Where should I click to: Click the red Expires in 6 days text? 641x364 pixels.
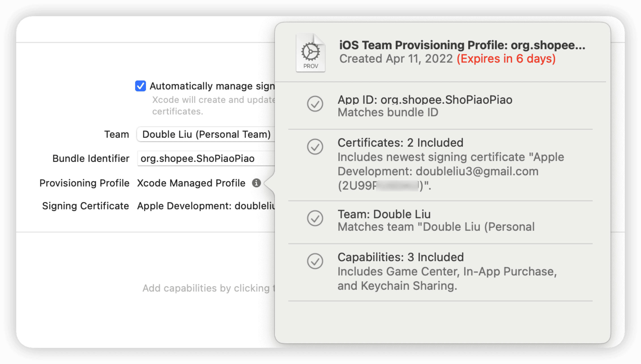506,59
